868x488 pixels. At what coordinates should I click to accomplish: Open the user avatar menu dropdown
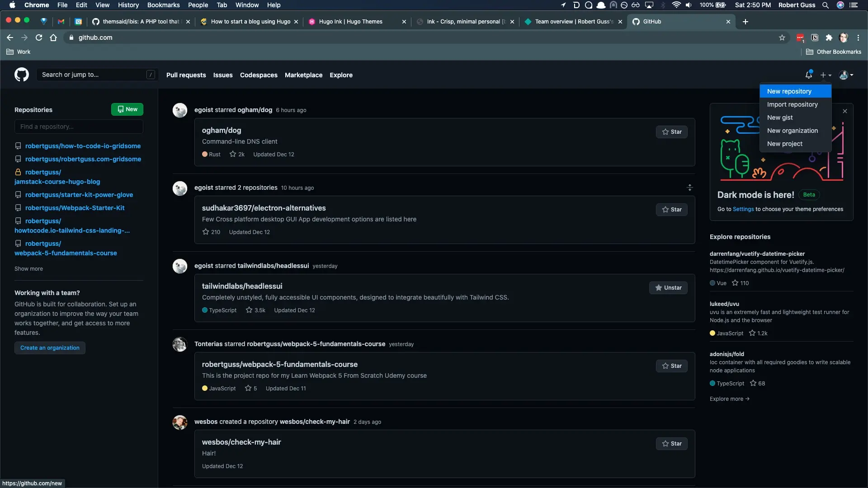tap(846, 75)
